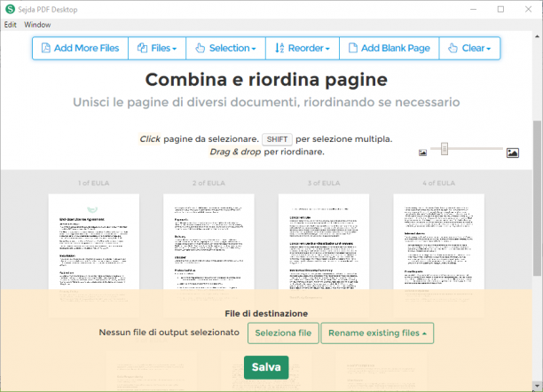Click the Sejda app logo in title bar
The width and height of the screenshot is (543, 392).
[10, 9]
